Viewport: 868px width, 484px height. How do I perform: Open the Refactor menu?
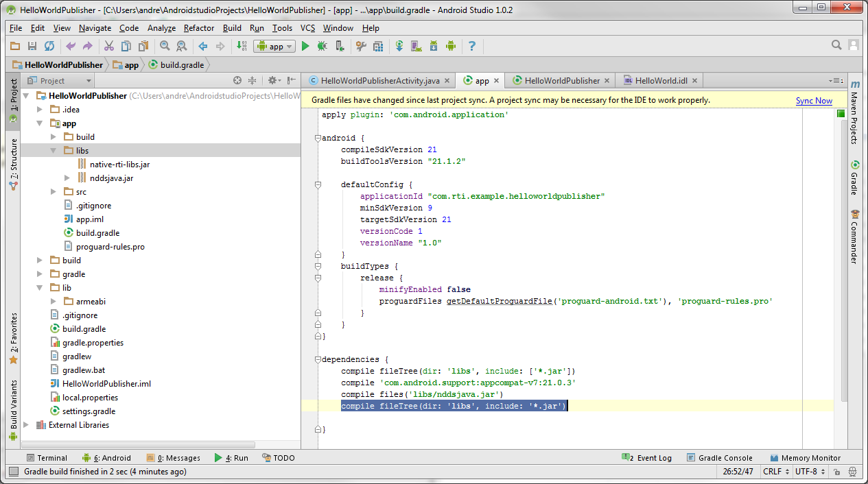[x=199, y=28]
